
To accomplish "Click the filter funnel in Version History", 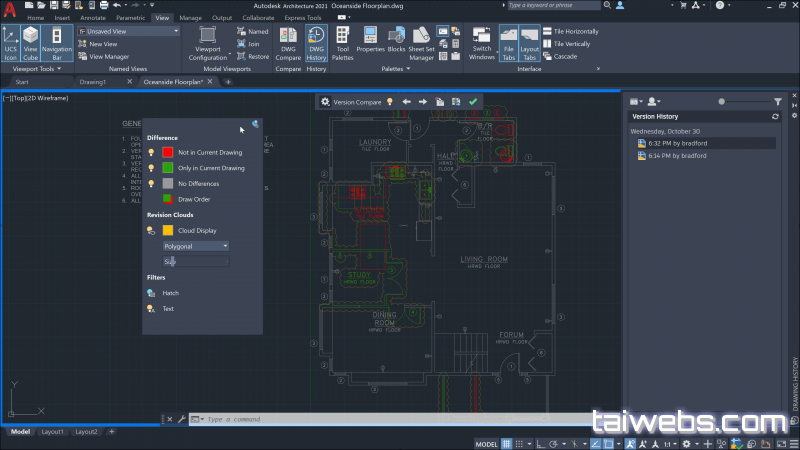I will pos(778,102).
